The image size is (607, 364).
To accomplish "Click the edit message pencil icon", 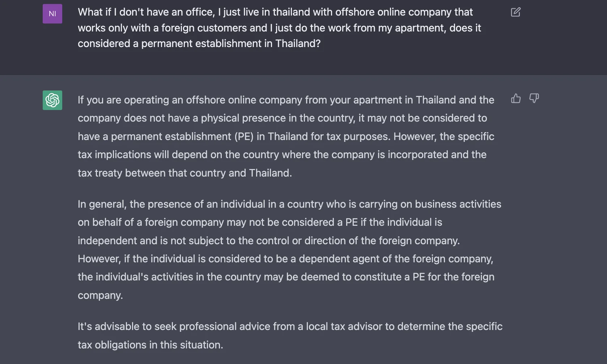I will click(x=515, y=12).
